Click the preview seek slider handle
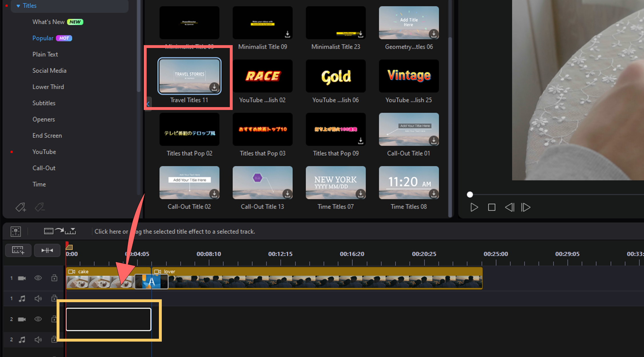This screenshot has width=644, height=357. [x=470, y=195]
